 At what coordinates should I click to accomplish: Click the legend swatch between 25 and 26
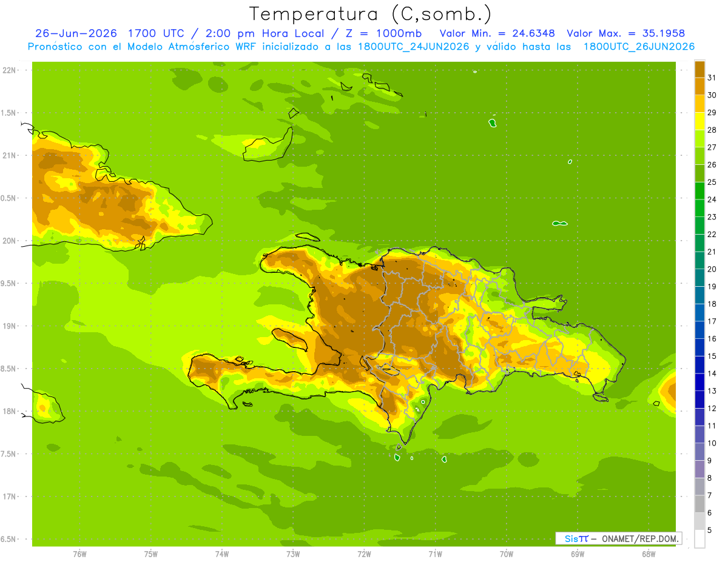pyautogui.click(x=699, y=173)
